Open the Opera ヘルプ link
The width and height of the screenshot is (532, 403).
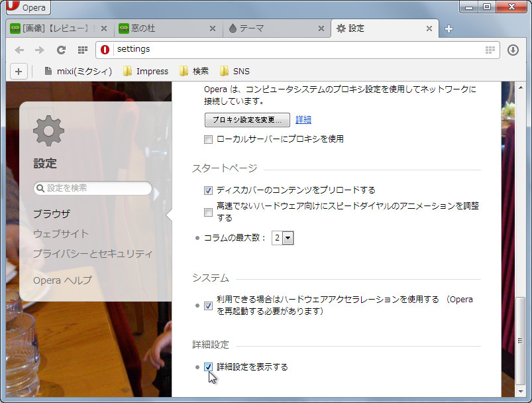(x=62, y=280)
